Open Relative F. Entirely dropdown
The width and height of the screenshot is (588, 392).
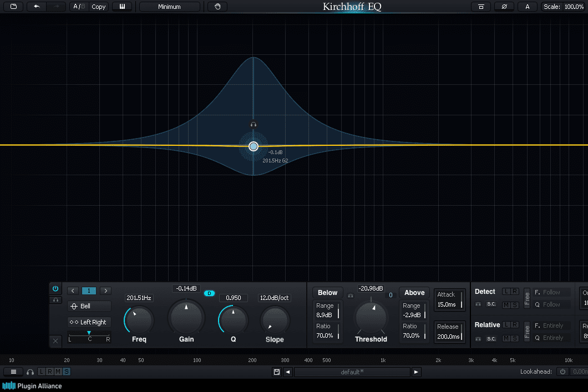tap(551, 325)
